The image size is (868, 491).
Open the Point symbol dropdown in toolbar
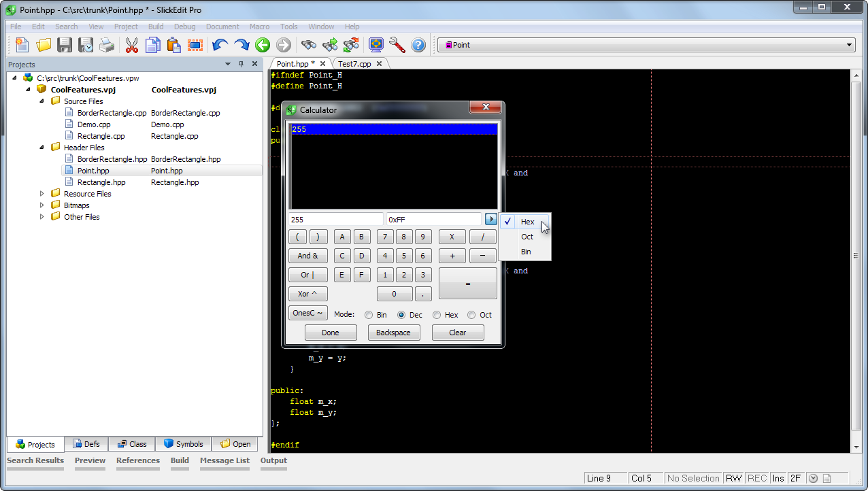pyautogui.click(x=849, y=45)
